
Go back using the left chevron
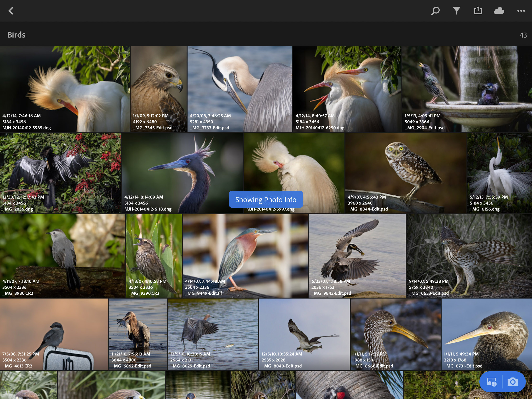[x=11, y=11]
